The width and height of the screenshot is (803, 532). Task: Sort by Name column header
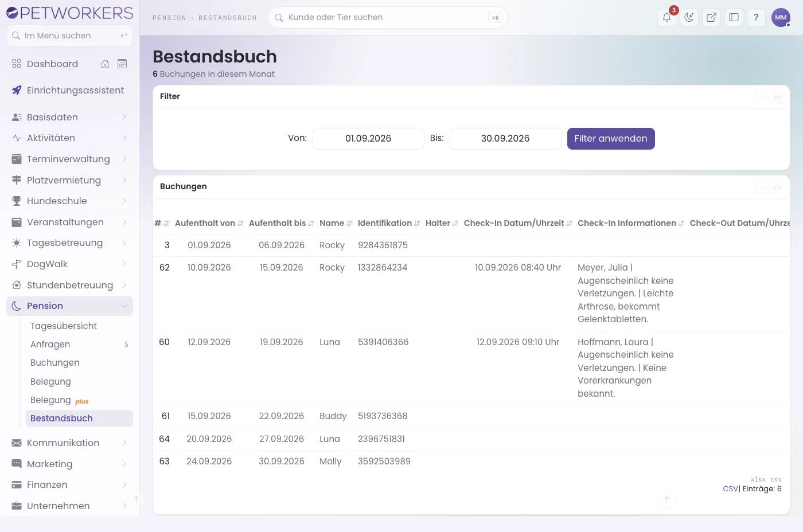click(336, 223)
